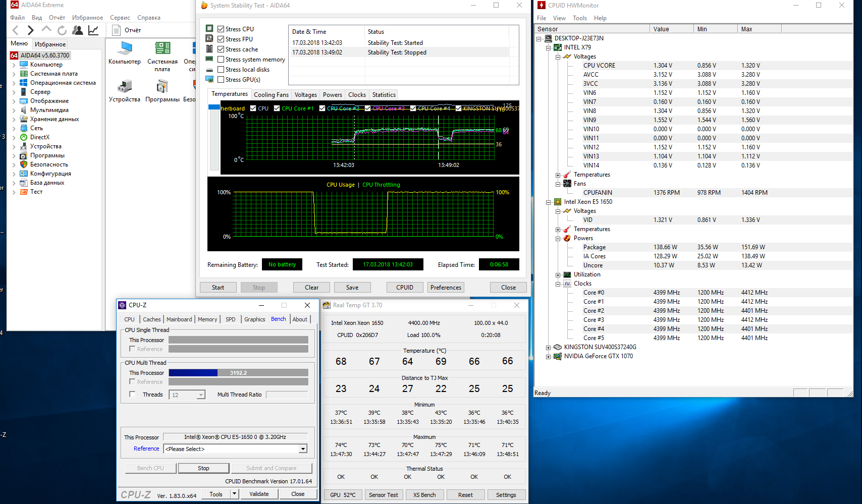Switch to the Cooling Fans tab
This screenshot has width=862, height=504.
[272, 95]
